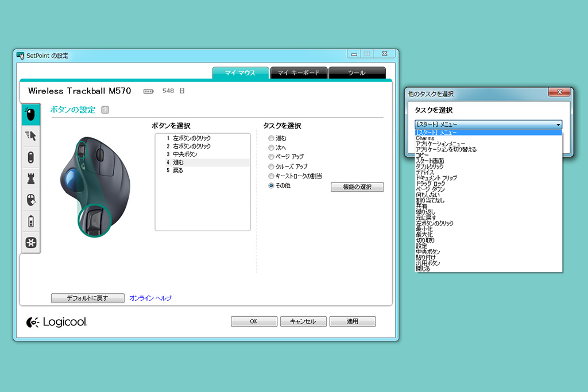The width and height of the screenshot is (588, 392).
Task: Open the chess rook game settings icon
Action: 31,178
